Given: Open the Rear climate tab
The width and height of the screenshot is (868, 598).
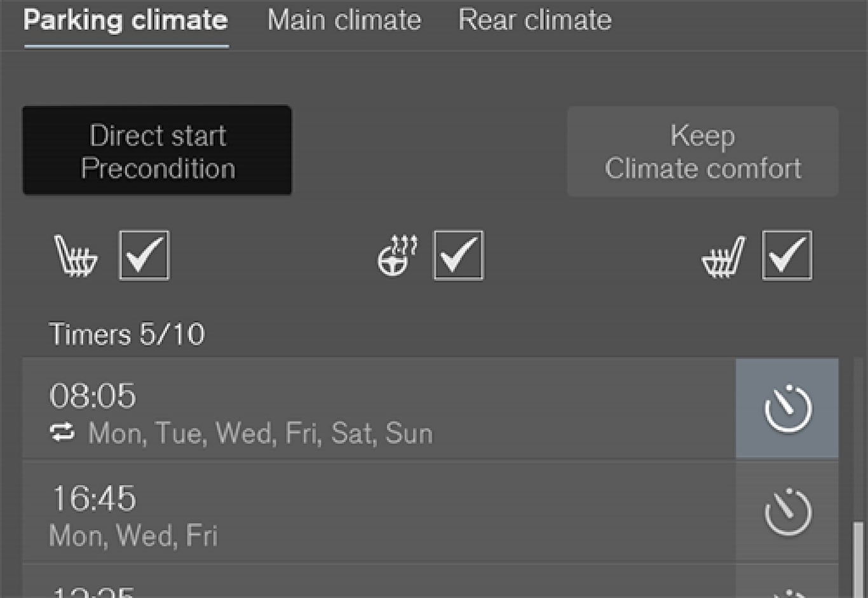Looking at the screenshot, I should coord(534,20).
